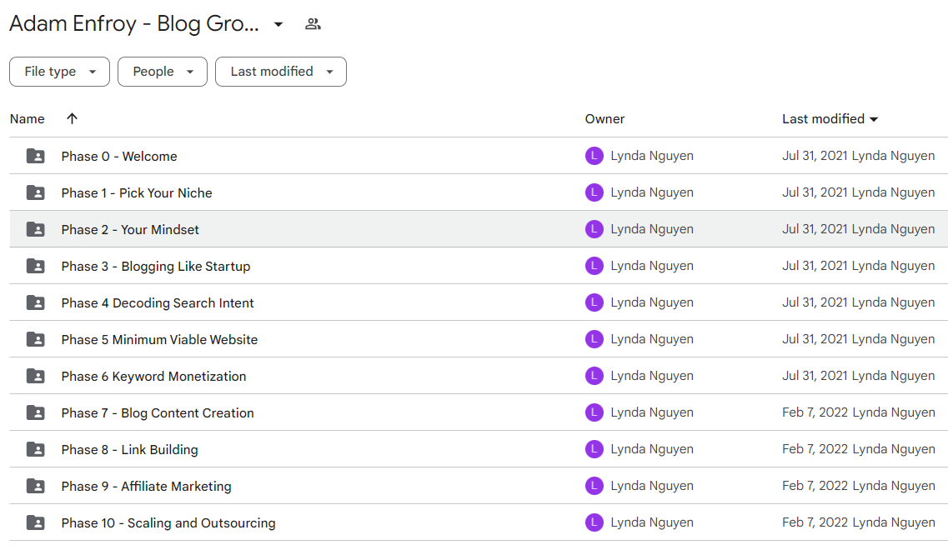This screenshot has width=948, height=560.
Task: Select the Phase 9 - Affiliate Marketing name
Action: click(x=146, y=487)
